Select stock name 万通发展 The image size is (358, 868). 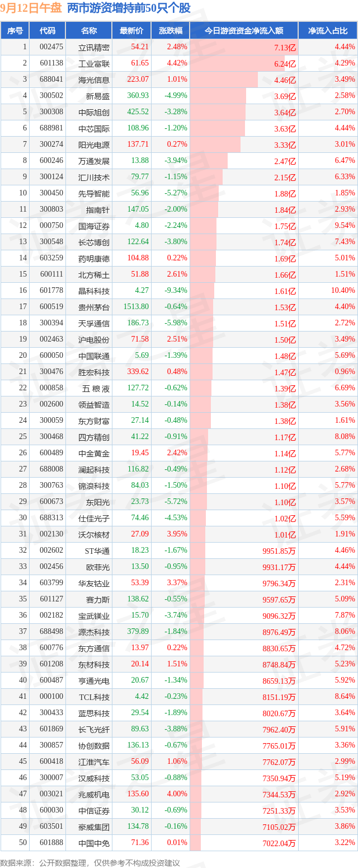[94, 161]
